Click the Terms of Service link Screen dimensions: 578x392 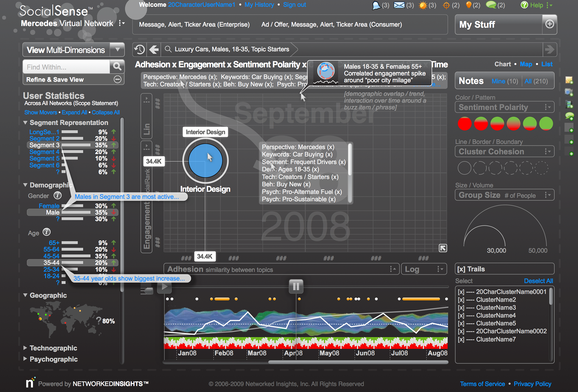coord(482,384)
